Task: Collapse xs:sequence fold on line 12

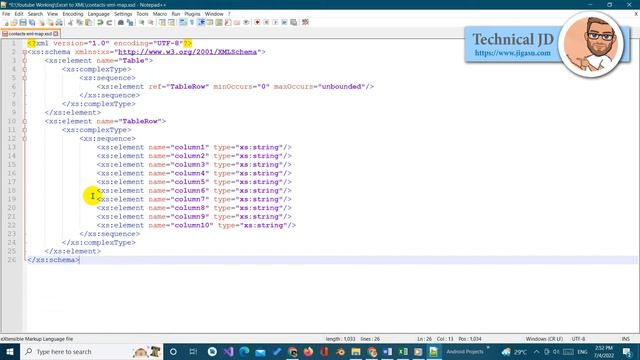Action: click(x=25, y=138)
